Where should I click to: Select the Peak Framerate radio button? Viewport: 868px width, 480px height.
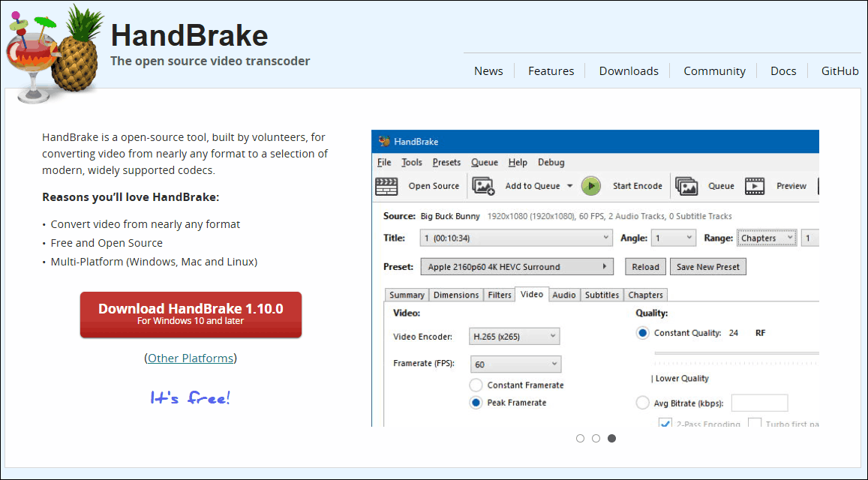[476, 403]
